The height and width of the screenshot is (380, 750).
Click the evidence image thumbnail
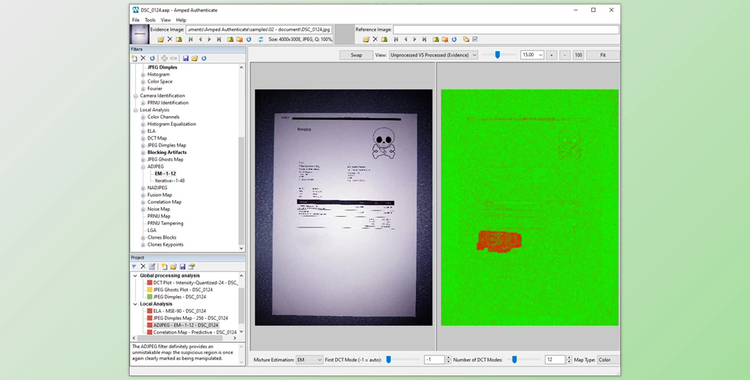[140, 34]
